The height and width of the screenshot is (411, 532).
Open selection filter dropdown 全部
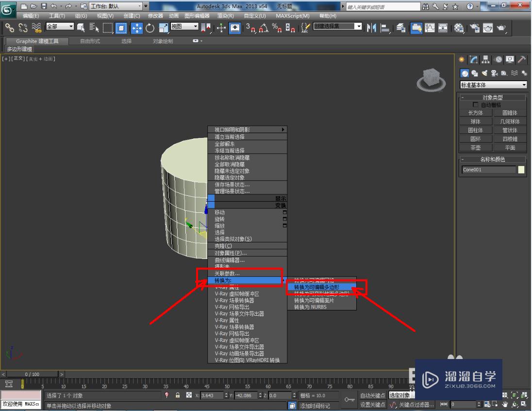[60, 26]
